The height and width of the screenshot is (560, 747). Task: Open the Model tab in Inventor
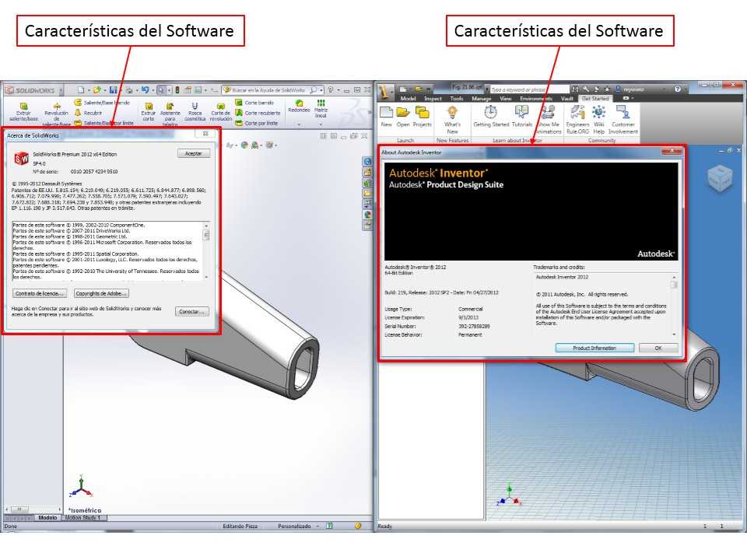pos(408,99)
